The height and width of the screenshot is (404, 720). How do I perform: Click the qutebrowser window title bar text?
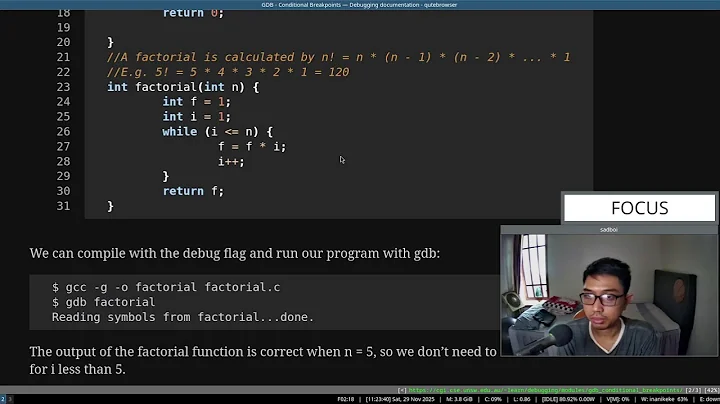[360, 5]
